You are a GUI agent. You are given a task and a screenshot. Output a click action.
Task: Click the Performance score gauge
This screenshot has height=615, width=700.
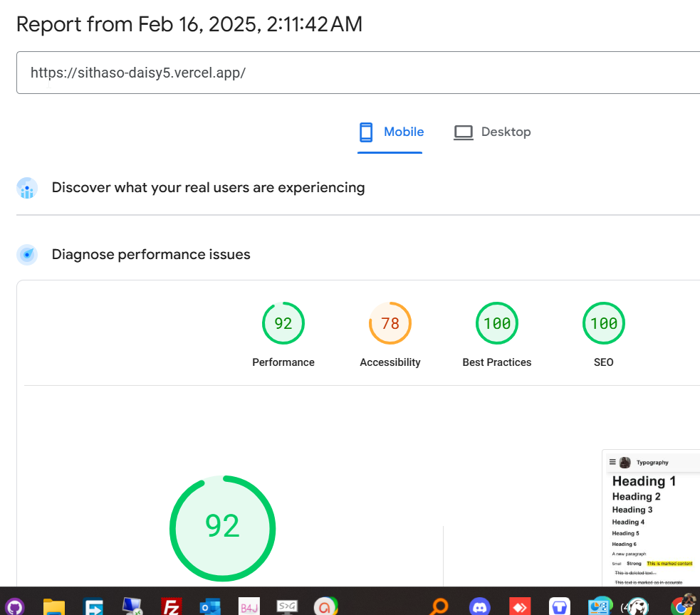click(x=283, y=324)
